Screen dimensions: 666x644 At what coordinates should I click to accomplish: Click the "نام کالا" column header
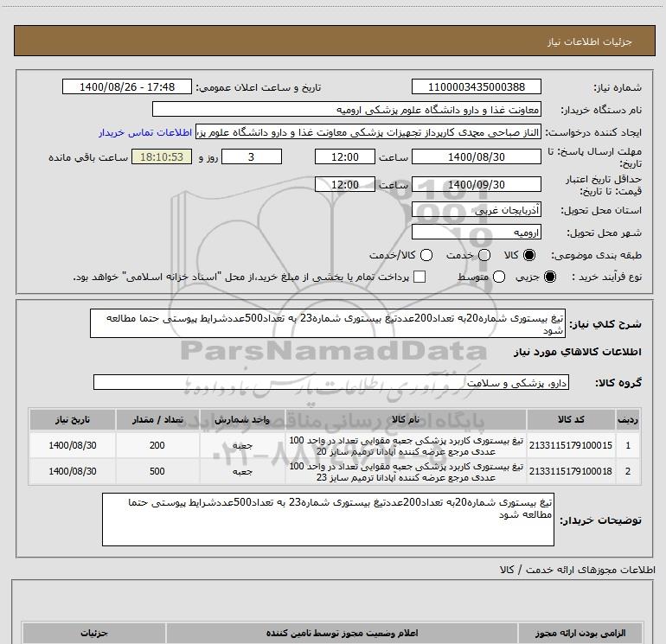coord(405,418)
